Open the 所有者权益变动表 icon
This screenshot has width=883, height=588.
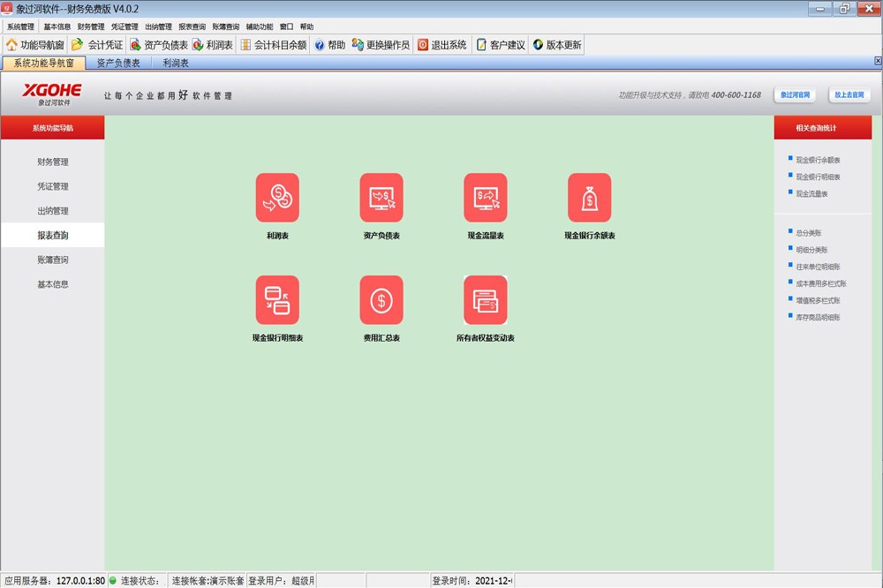point(486,300)
